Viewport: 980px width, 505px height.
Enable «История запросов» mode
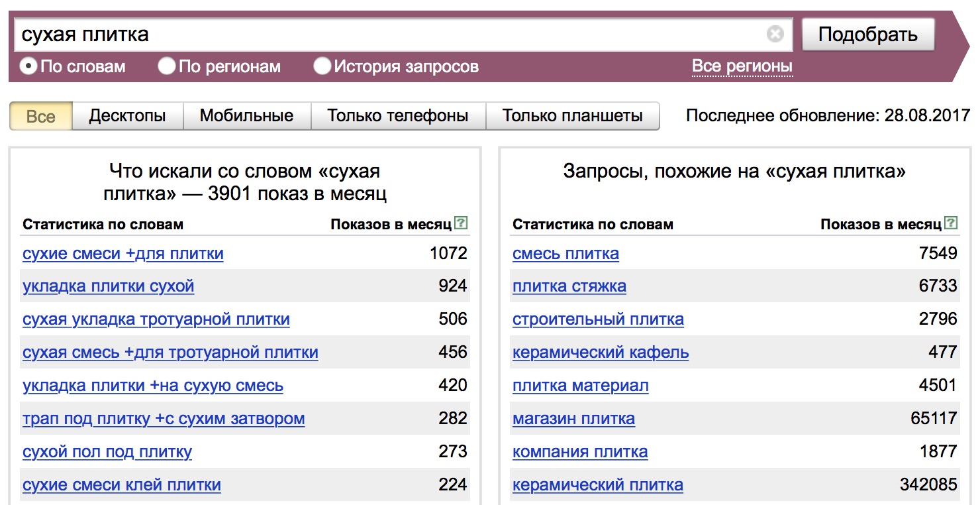[x=322, y=66]
